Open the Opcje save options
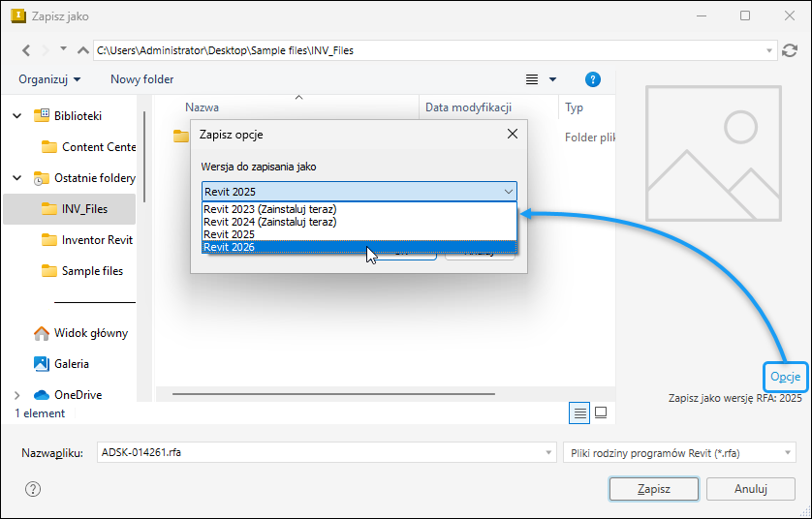812x519 pixels. [785, 377]
